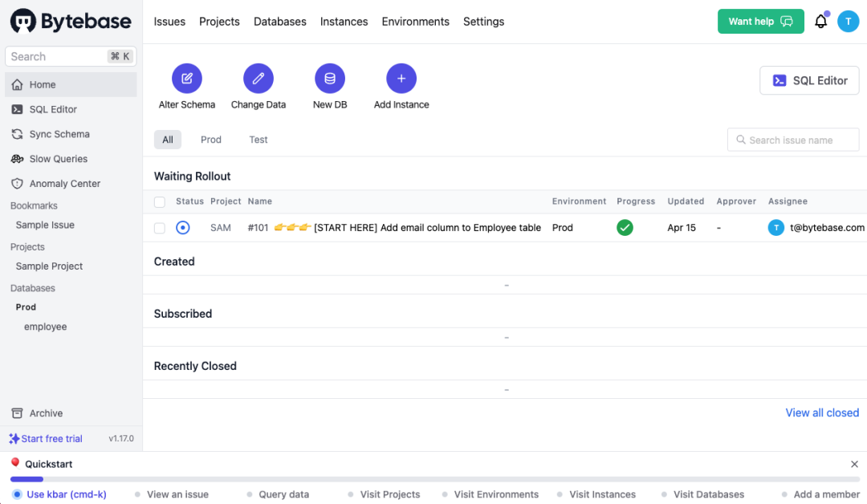This screenshot has width=867, height=504.
Task: Check the checkbox next to issue #101
Action: pos(159,227)
